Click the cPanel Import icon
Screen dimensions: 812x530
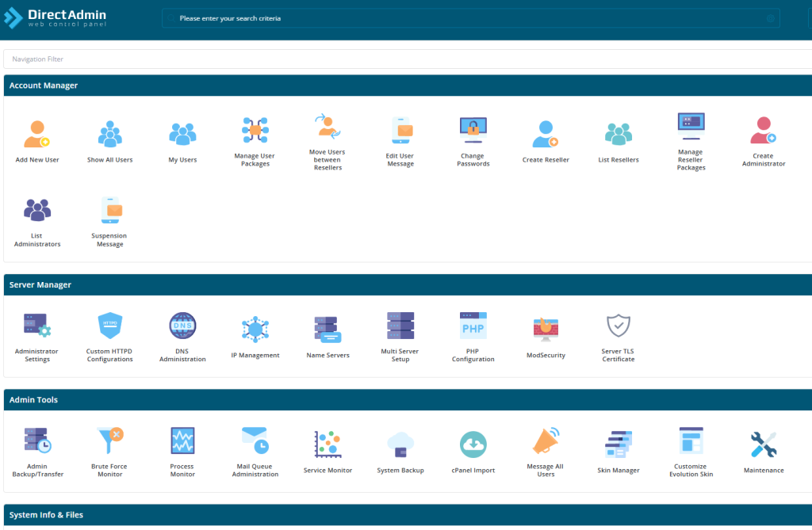(x=473, y=444)
